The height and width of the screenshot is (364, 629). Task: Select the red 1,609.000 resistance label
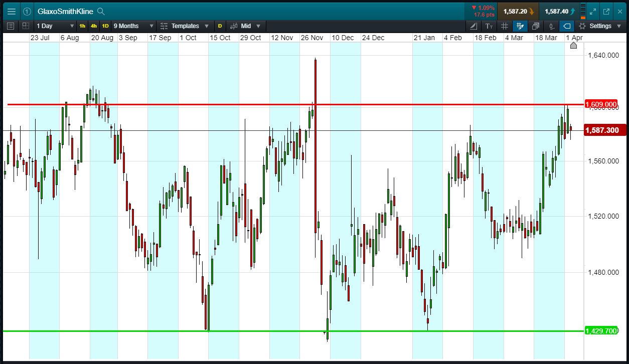[601, 104]
